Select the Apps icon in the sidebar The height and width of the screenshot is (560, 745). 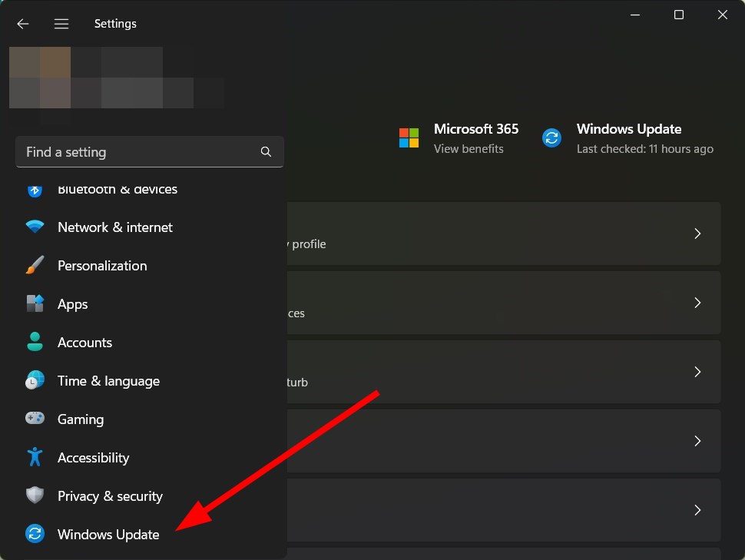point(34,303)
